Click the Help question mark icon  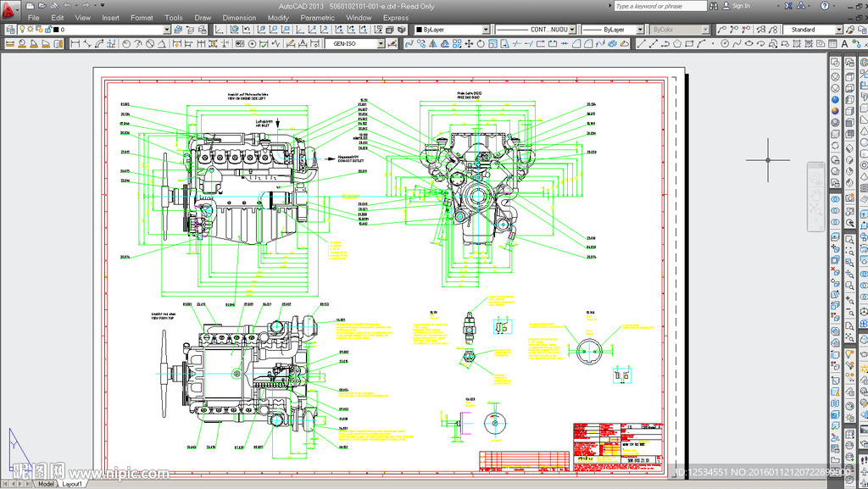pyautogui.click(x=825, y=6)
